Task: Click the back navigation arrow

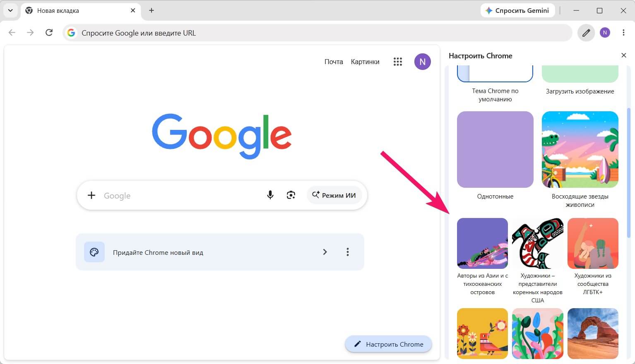Action: point(12,33)
